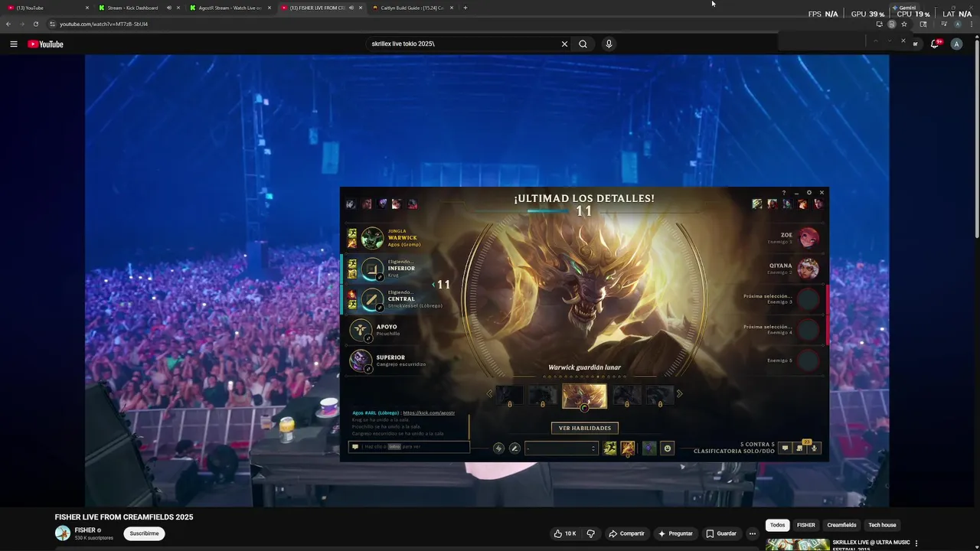Mute the Stream - Kick Dashboard tab audio
Screen dimensions: 980x551
[x=168, y=8]
